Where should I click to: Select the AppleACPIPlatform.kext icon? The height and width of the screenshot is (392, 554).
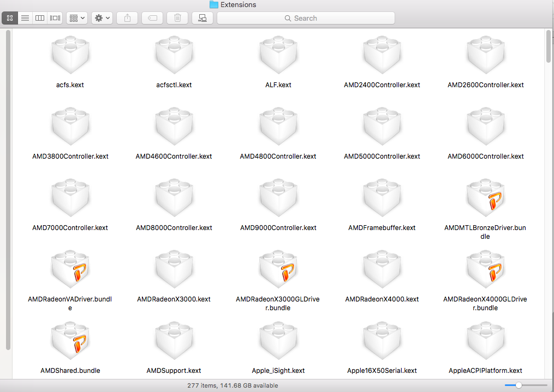pos(486,341)
